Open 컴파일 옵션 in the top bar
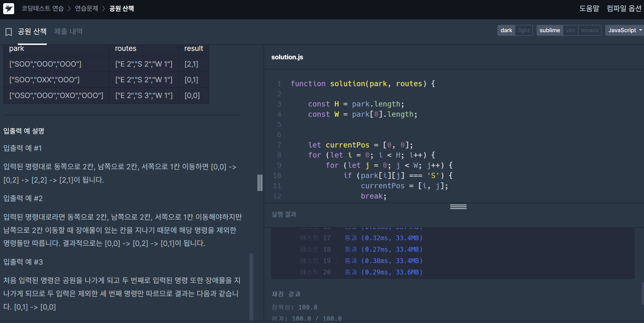 click(x=624, y=8)
